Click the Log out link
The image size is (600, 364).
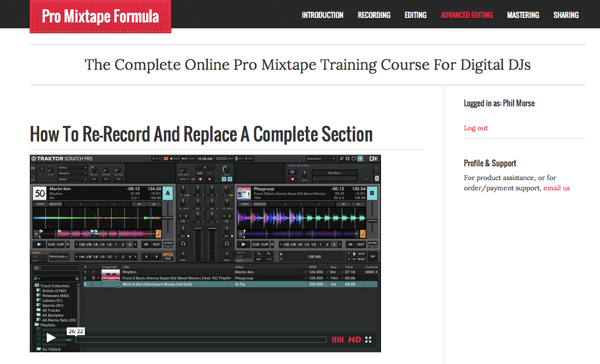476,128
